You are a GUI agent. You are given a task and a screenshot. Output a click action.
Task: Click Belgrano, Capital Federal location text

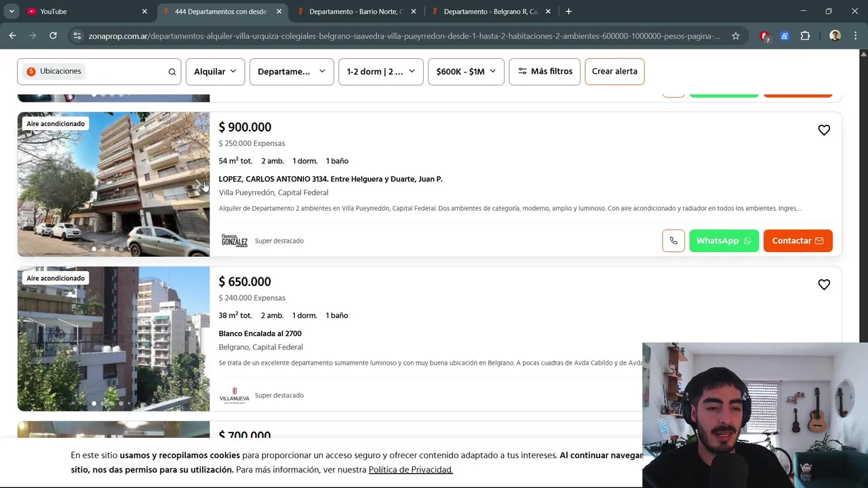point(260,347)
